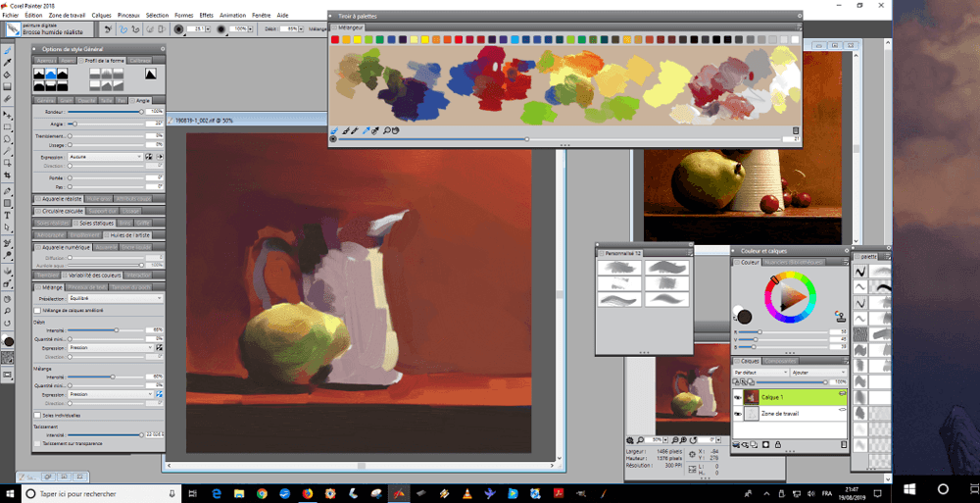Enable Soies individuelles checkbox
The width and height of the screenshot is (980, 503).
[x=37, y=416]
